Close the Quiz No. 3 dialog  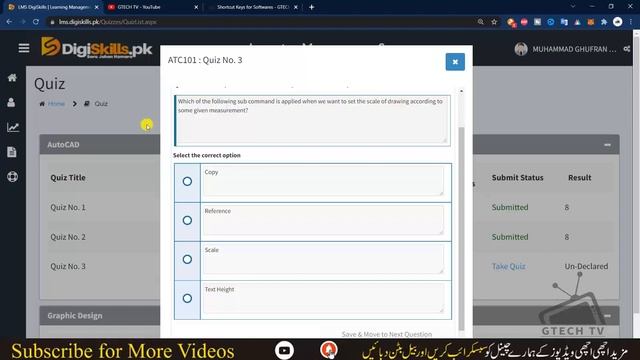(x=455, y=62)
